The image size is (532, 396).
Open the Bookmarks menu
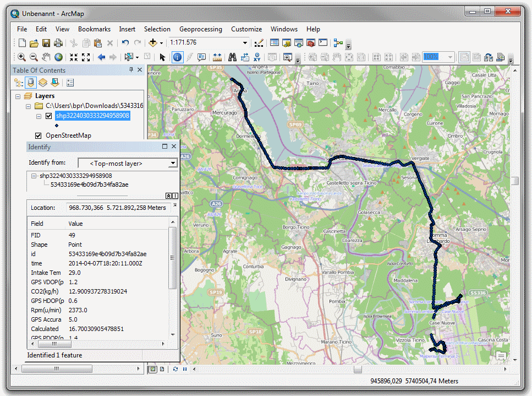coord(94,29)
